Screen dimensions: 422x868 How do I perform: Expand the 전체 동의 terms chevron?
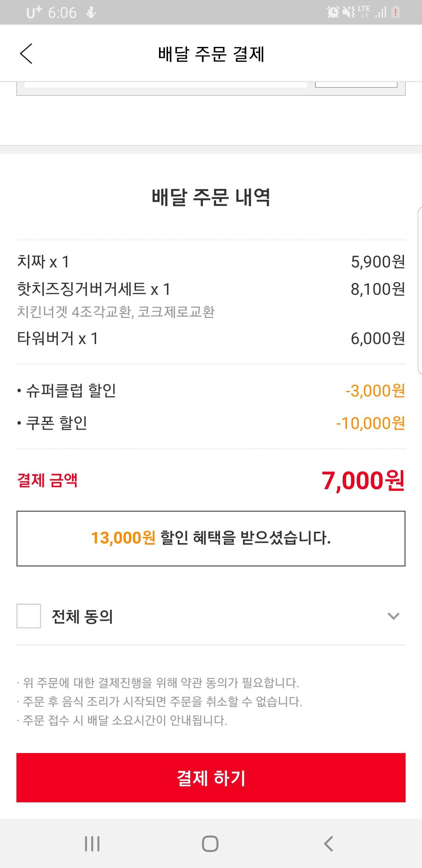coord(393,616)
